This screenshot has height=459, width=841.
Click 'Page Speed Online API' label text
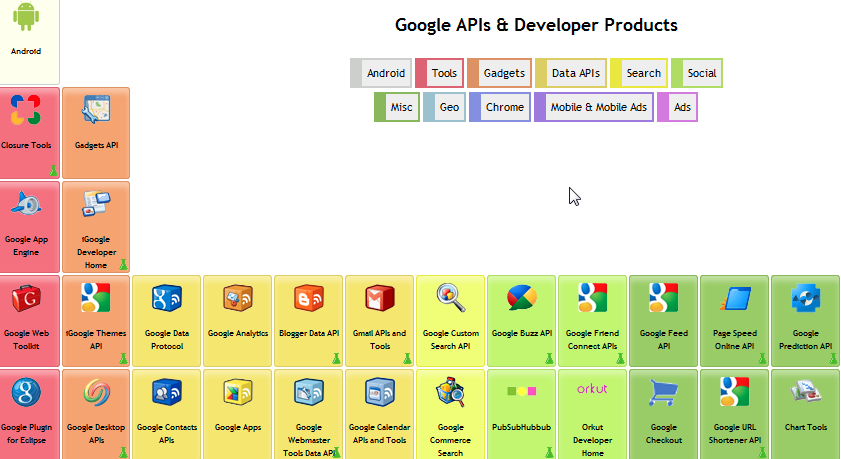tap(735, 339)
